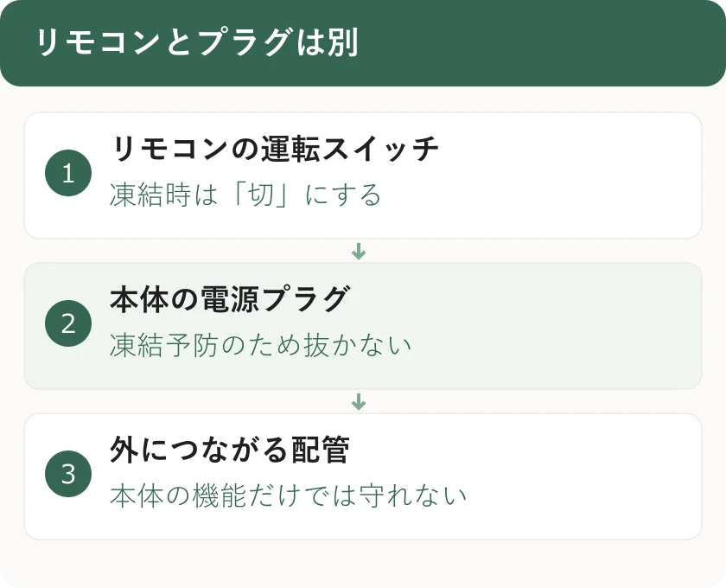Click the arrow between steps 2 and 3

(x=359, y=402)
